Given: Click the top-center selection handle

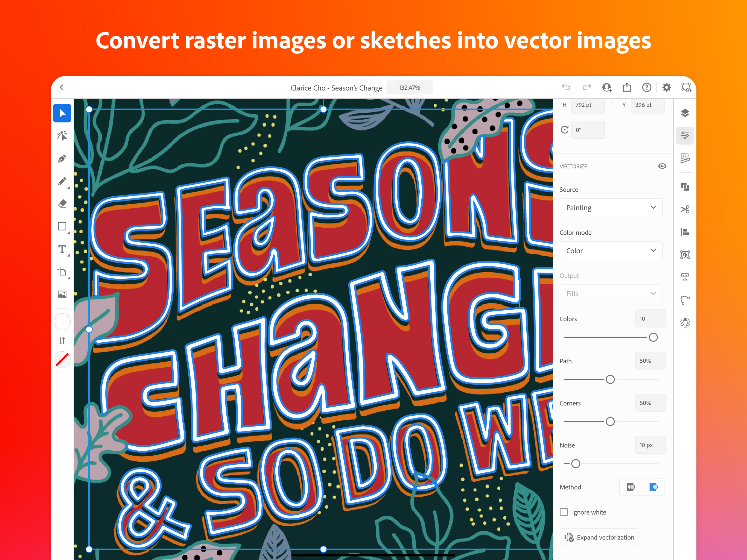Looking at the screenshot, I should 323,109.
